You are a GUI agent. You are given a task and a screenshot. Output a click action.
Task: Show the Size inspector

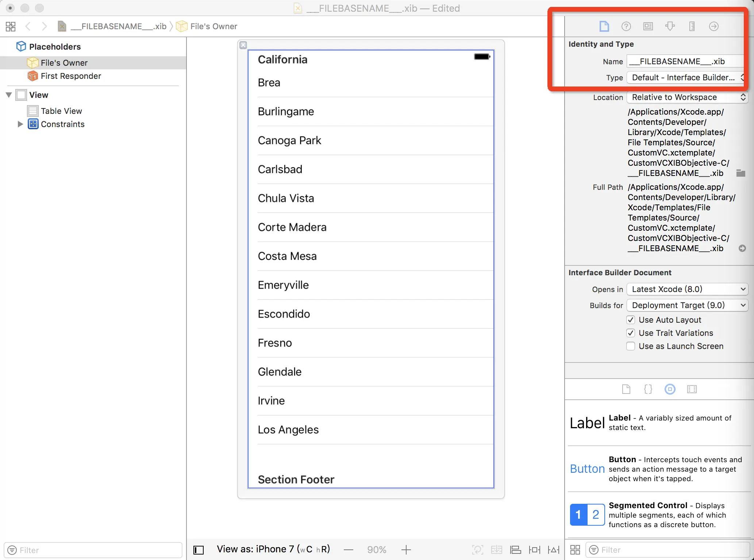tap(692, 26)
